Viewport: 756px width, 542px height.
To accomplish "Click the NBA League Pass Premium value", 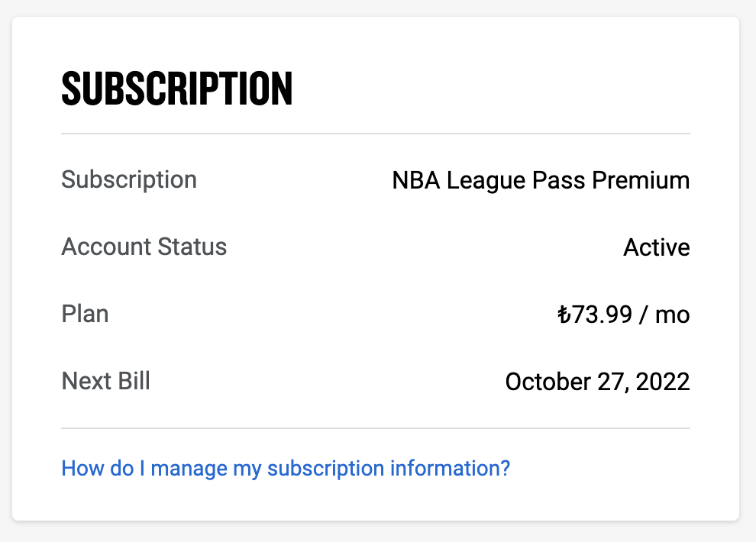I will coord(541,181).
